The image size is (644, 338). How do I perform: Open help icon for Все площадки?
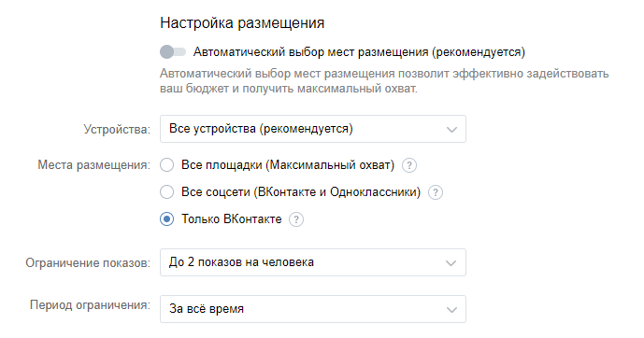point(409,165)
